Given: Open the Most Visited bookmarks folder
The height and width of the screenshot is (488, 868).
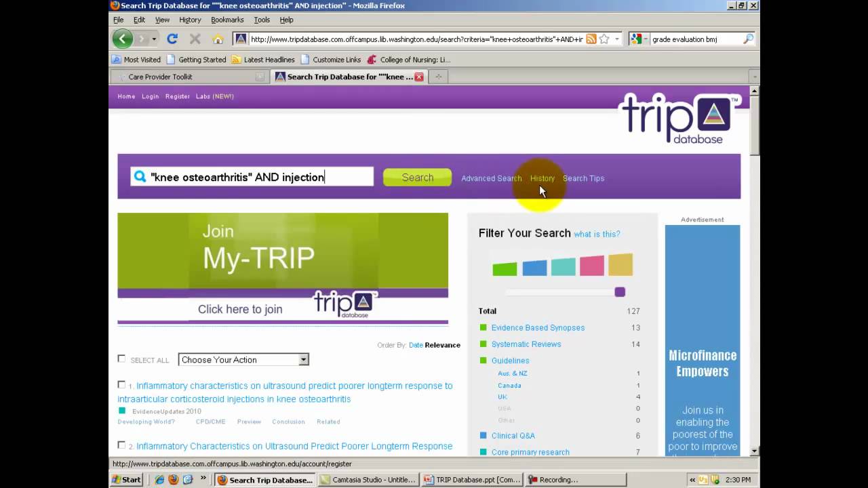Looking at the screenshot, I should pos(136,60).
